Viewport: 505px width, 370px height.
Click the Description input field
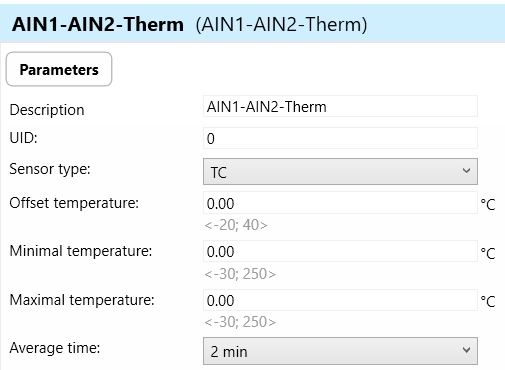340,106
